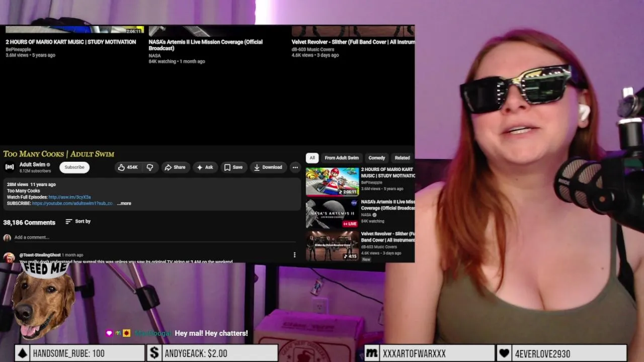The width and height of the screenshot is (644, 362).
Task: Dislike the video with thumbs-down icon
Action: coord(150,167)
